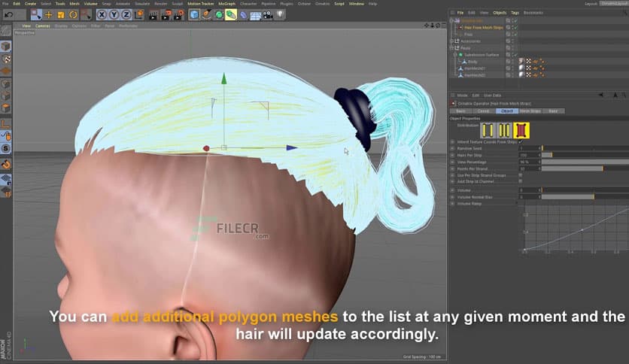
Task: Select Hair From Mesh Strips object
Action: pos(483,28)
